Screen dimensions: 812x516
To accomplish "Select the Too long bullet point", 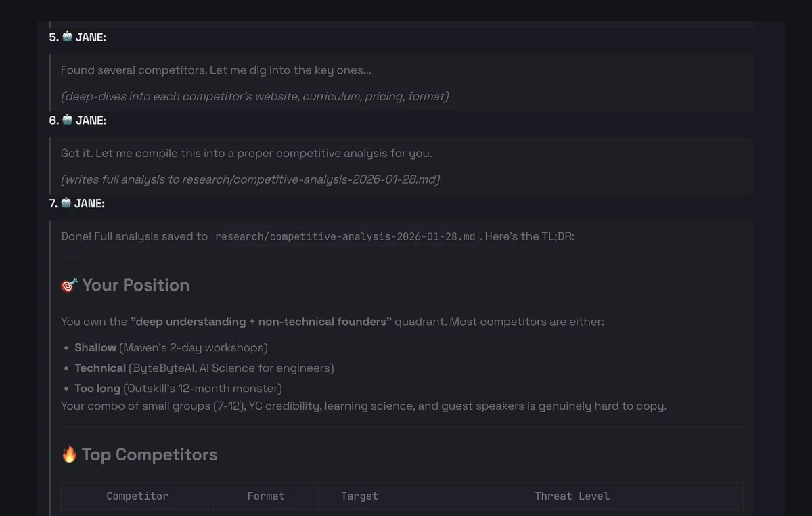I will (x=178, y=388).
